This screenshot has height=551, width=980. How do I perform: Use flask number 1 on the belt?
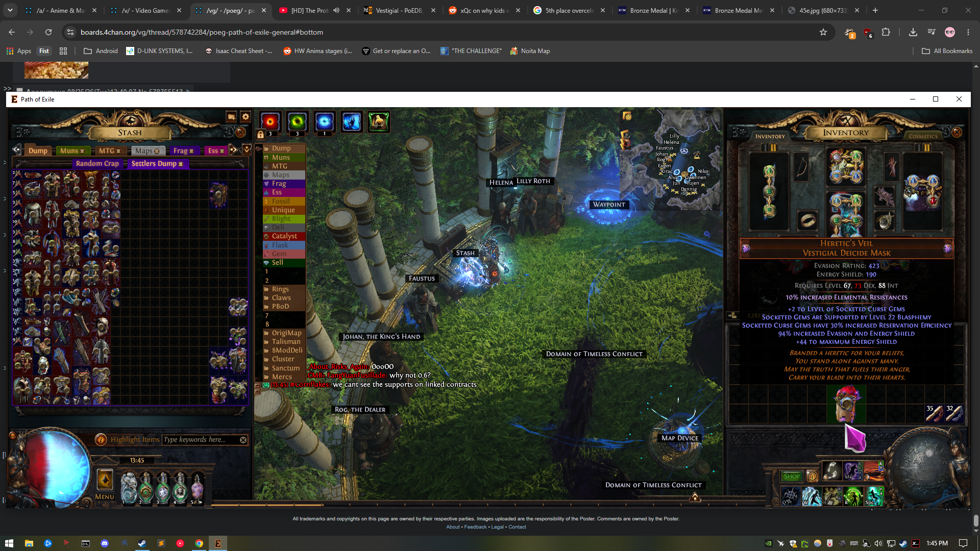point(129,487)
